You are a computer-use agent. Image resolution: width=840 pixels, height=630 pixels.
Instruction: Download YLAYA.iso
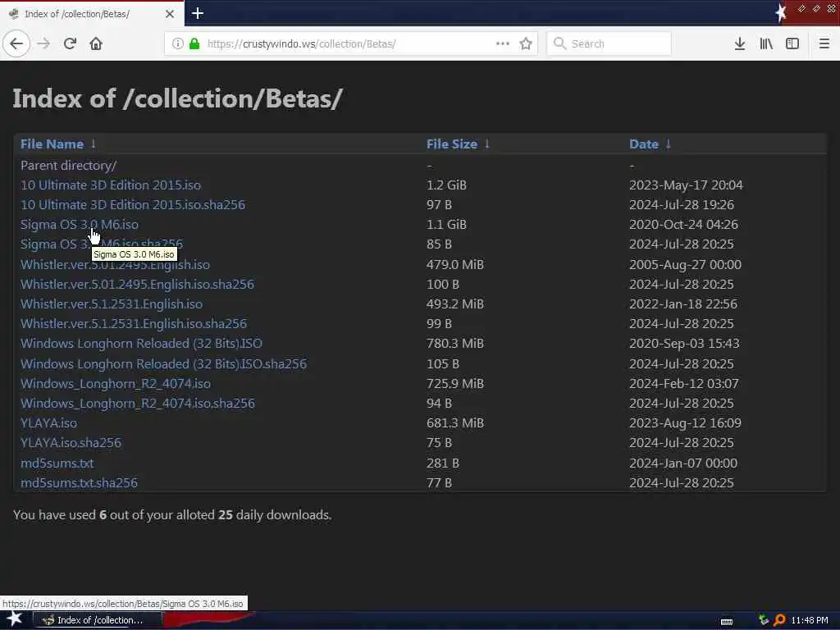[x=48, y=423]
